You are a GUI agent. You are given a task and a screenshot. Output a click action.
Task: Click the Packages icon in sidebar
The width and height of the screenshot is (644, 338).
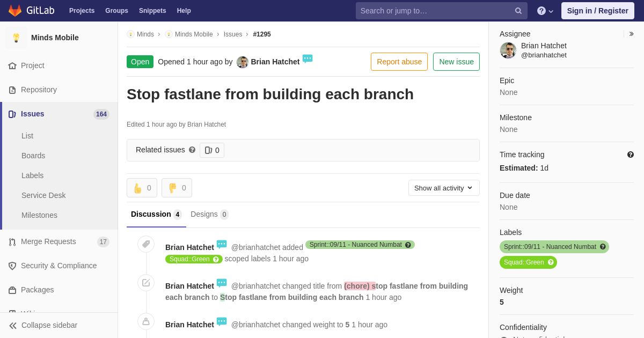coord(12,290)
